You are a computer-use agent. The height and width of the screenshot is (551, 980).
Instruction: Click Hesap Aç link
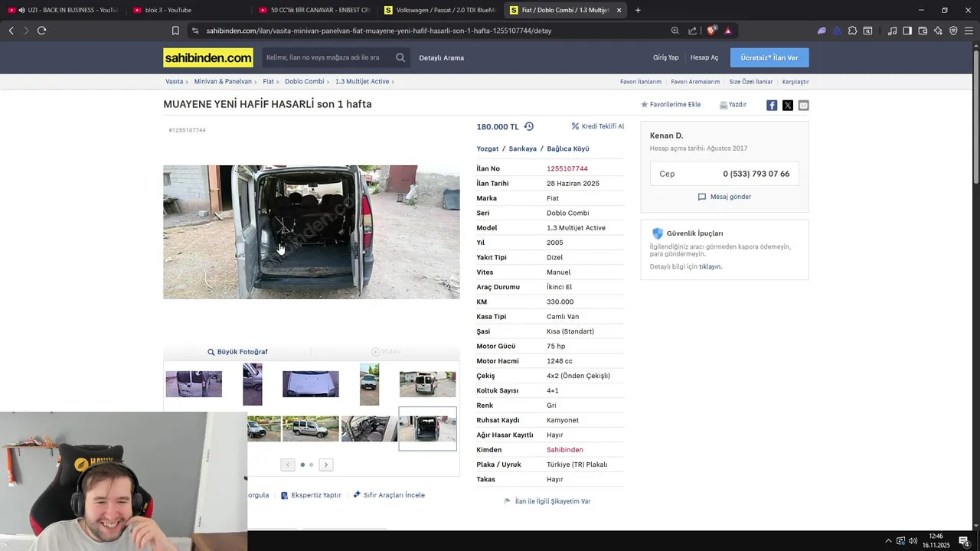704,57
